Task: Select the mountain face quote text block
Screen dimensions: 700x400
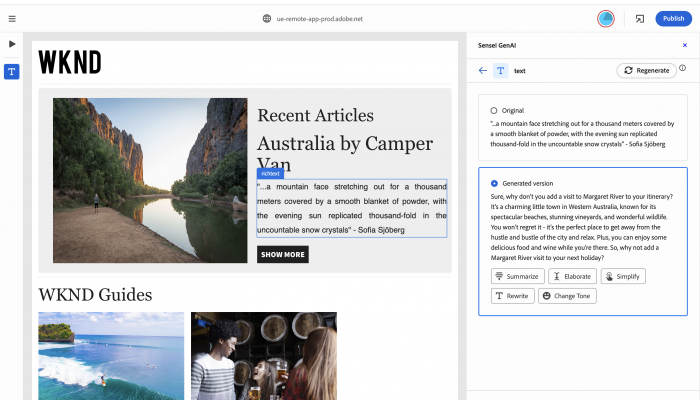Action: (352, 208)
